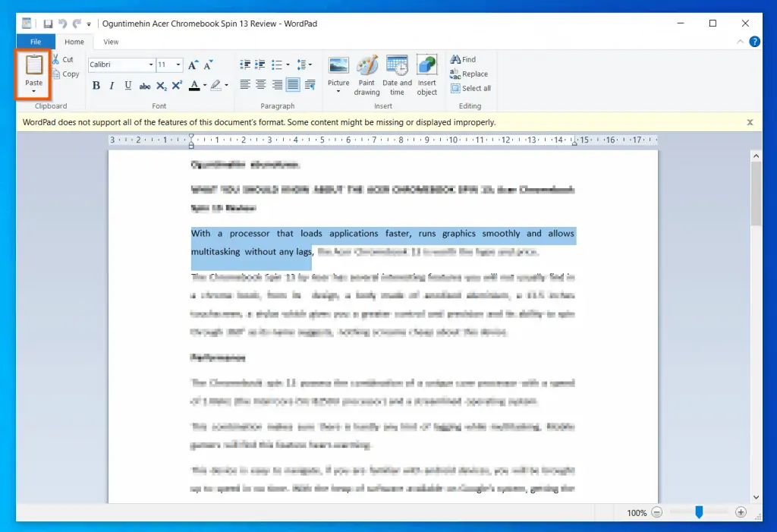Image resolution: width=777 pixels, height=532 pixels.
Task: Open the highlight color dropdown arrow
Action: [x=226, y=85]
